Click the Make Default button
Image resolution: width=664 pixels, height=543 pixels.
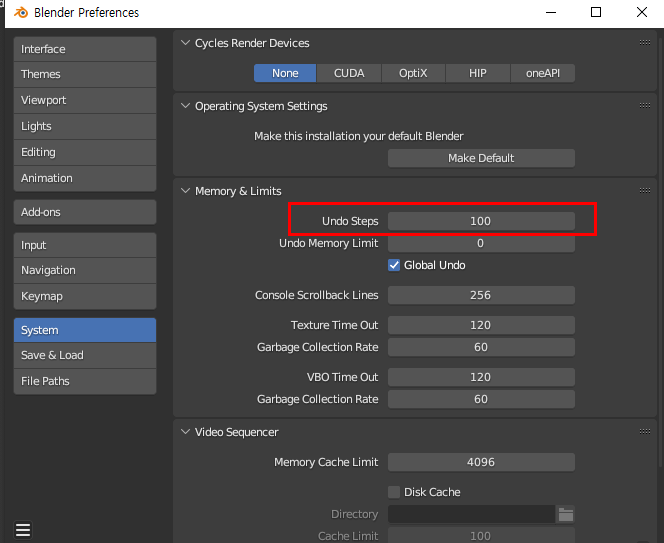481,158
